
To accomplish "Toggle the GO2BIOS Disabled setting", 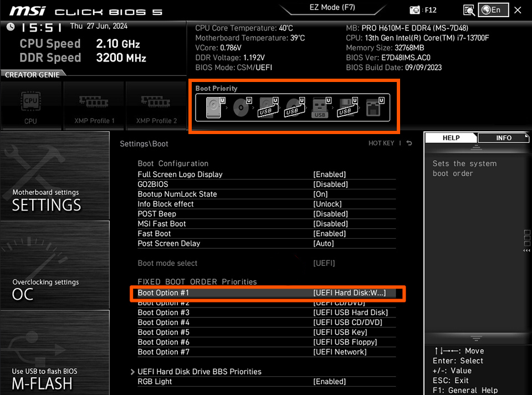I will [330, 184].
